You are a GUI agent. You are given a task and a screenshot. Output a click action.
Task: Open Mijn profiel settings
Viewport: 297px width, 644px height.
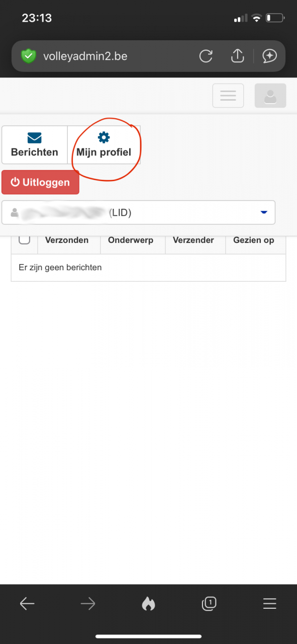tap(104, 145)
